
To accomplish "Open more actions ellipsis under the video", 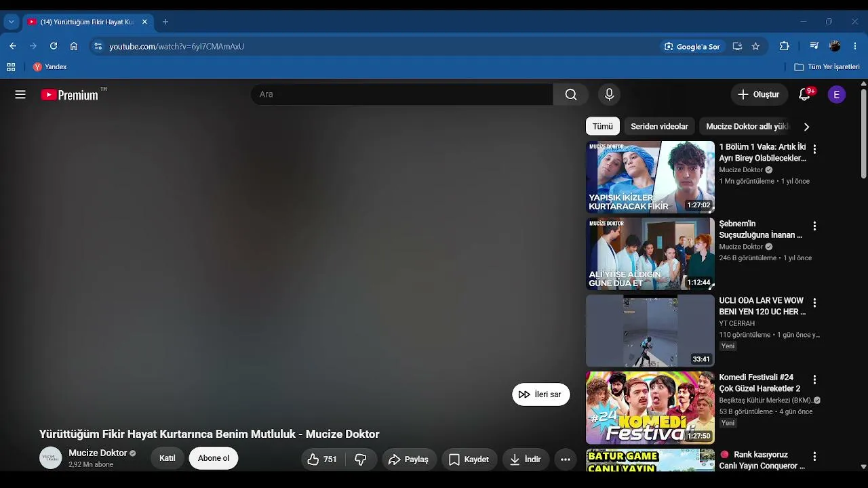I will click(566, 460).
